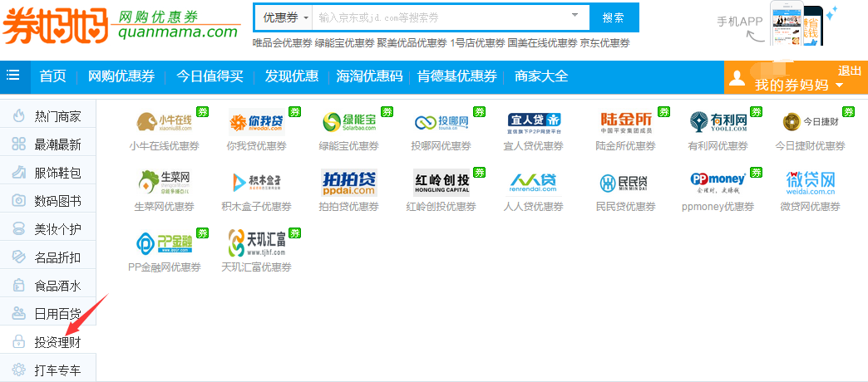Click the flame icon beside 热门商家
The height and width of the screenshot is (382, 868).
pyautogui.click(x=19, y=116)
